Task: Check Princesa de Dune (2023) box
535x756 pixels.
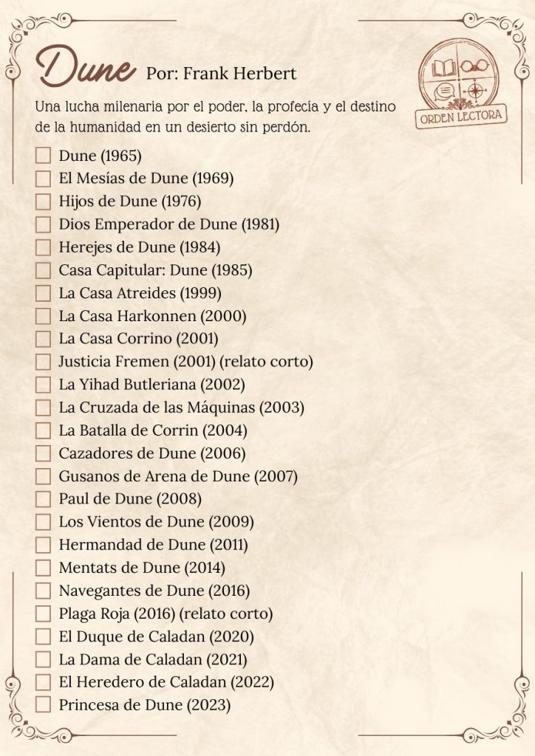Action: [x=44, y=705]
